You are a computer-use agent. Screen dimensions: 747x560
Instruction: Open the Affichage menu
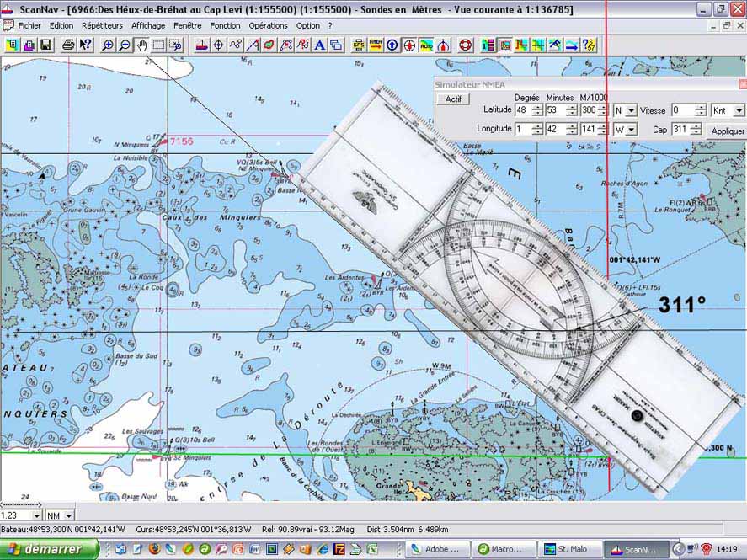[148, 26]
